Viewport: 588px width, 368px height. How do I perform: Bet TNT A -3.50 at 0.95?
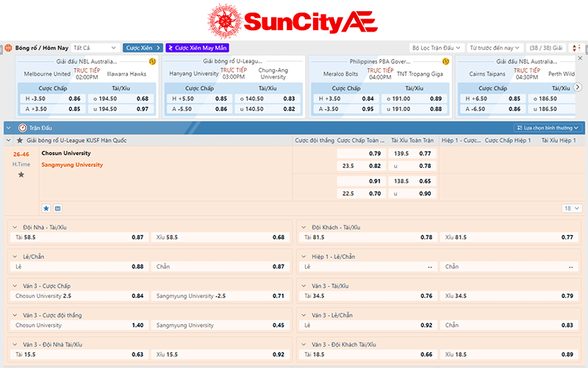point(346,109)
